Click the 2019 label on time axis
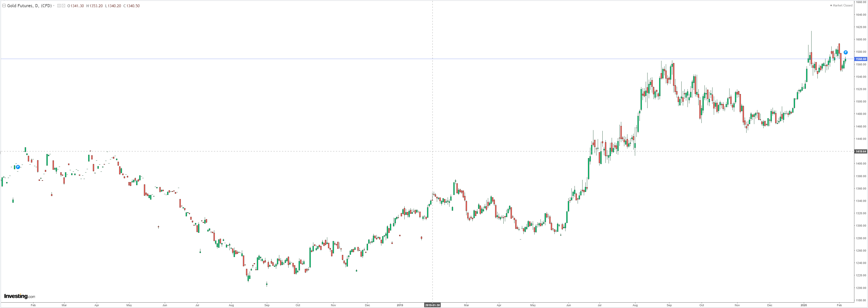Screen dimensions: 868x308 point(400,305)
